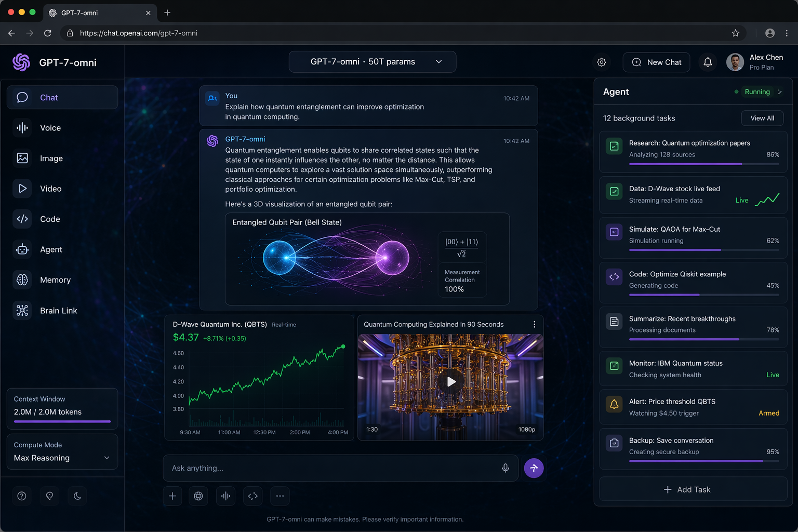The height and width of the screenshot is (532, 798).
Task: Click the Context Window usage bar
Action: [x=62, y=421]
